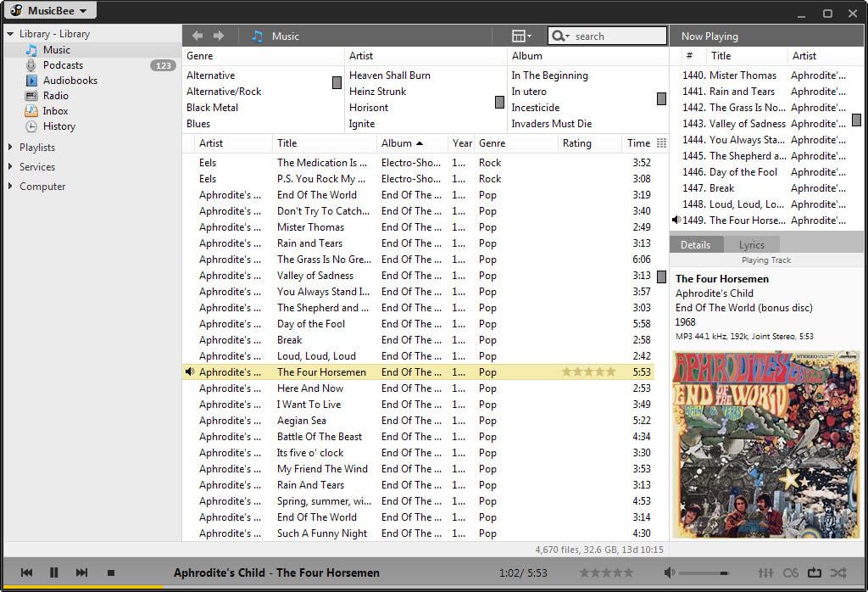Adjust the volume slider

[x=704, y=572]
